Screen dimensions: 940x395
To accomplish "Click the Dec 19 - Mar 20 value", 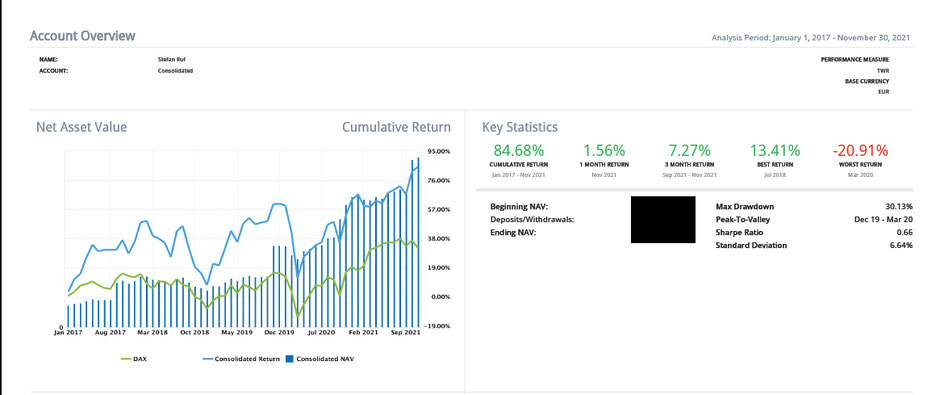I will coord(884,219).
